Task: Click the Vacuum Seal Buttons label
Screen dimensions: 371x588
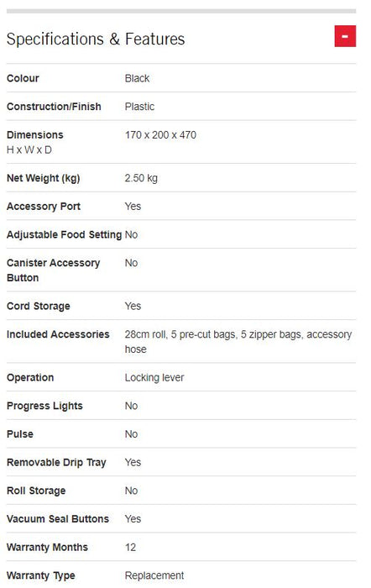Action: tap(58, 519)
